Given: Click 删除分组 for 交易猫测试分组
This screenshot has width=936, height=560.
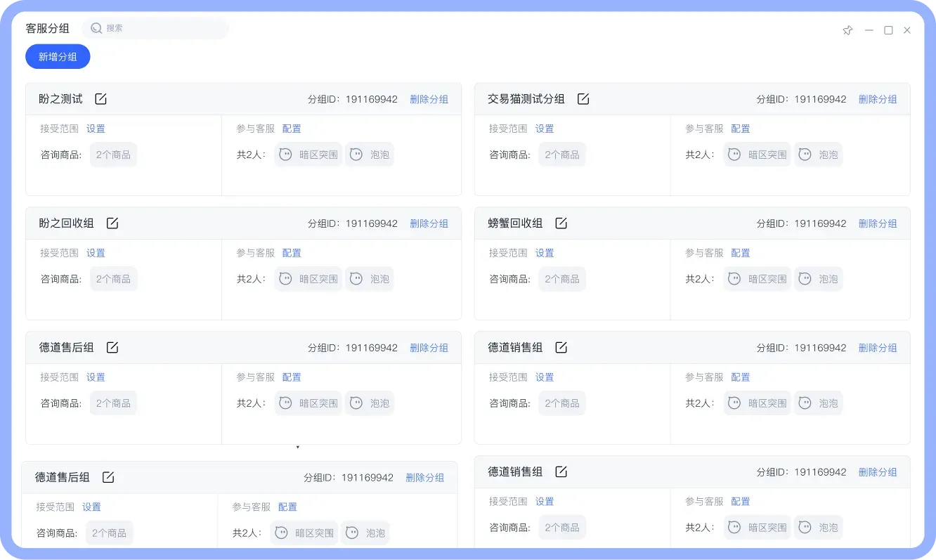Looking at the screenshot, I should (878, 100).
